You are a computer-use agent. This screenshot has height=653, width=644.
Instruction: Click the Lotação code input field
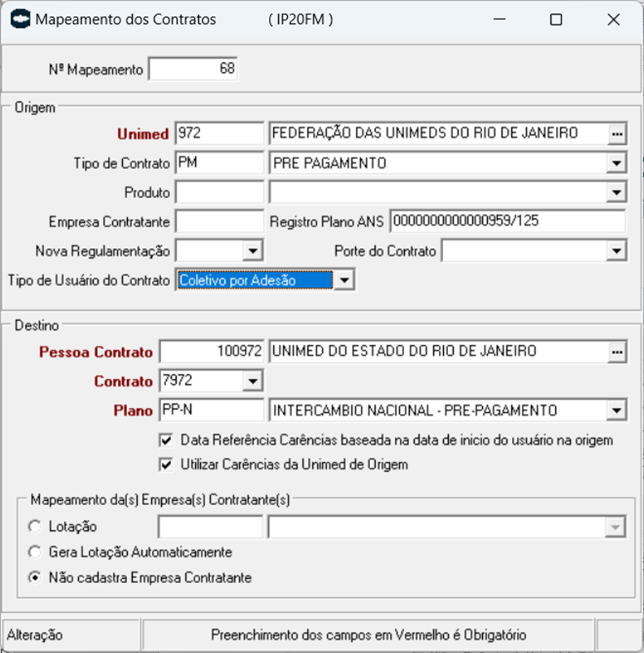point(210,527)
